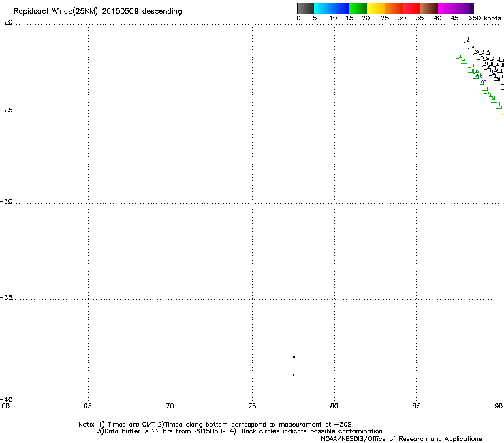The image size is (504, 443).
Task: Click the '45' label under the color bar
Action: [454, 18]
